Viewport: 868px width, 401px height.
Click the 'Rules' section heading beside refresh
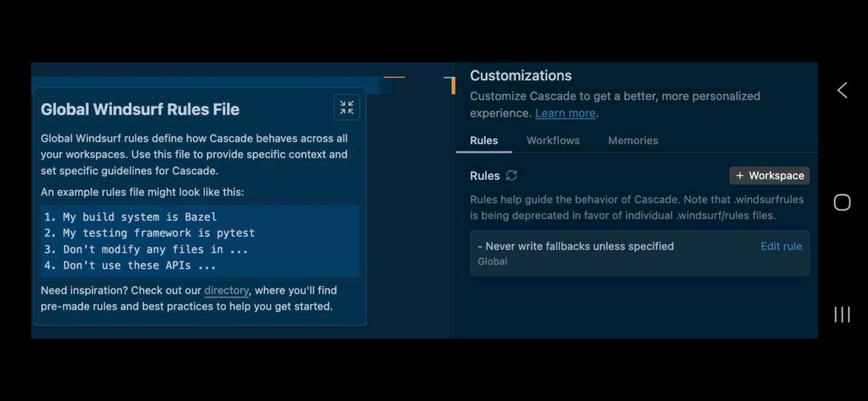tap(485, 175)
